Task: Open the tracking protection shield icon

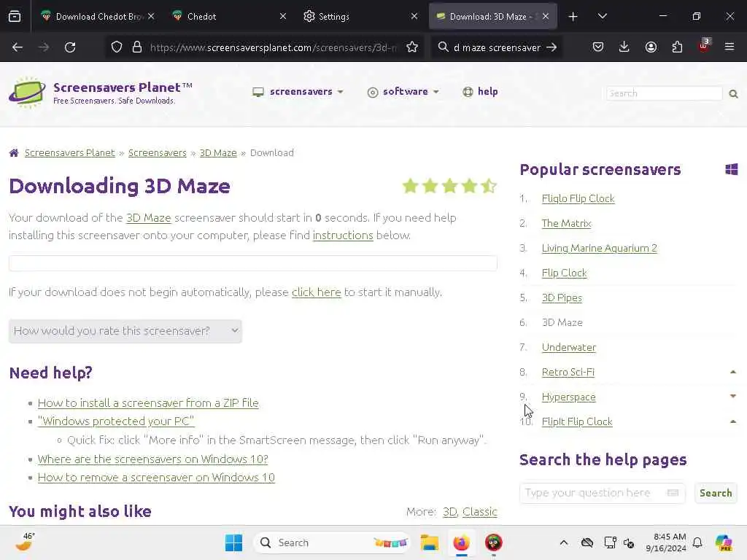Action: 117,47
